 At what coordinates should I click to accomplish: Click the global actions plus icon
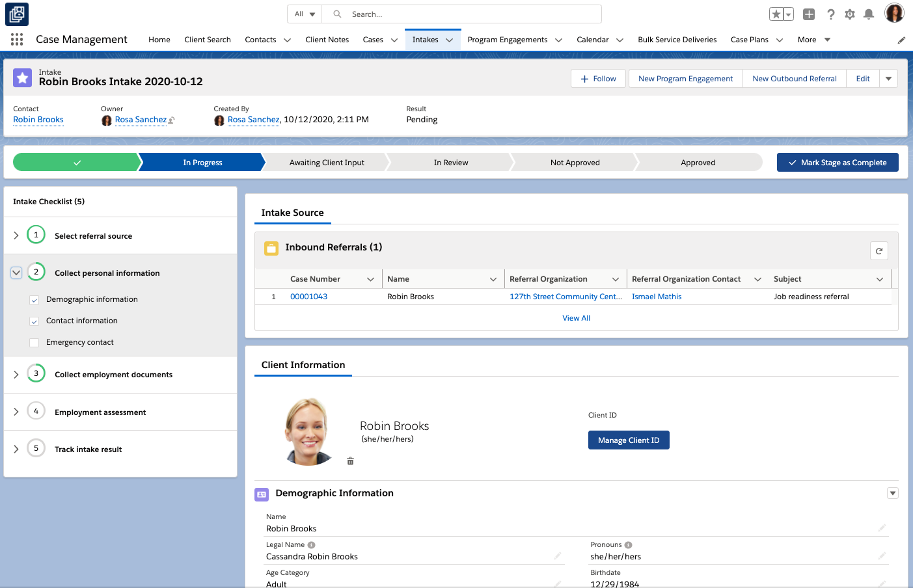pos(809,14)
